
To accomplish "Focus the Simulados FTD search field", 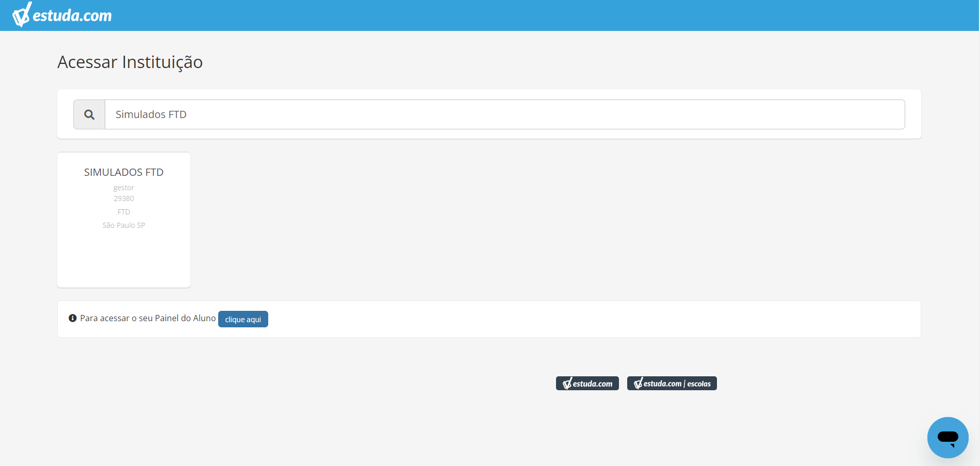I will click(504, 114).
